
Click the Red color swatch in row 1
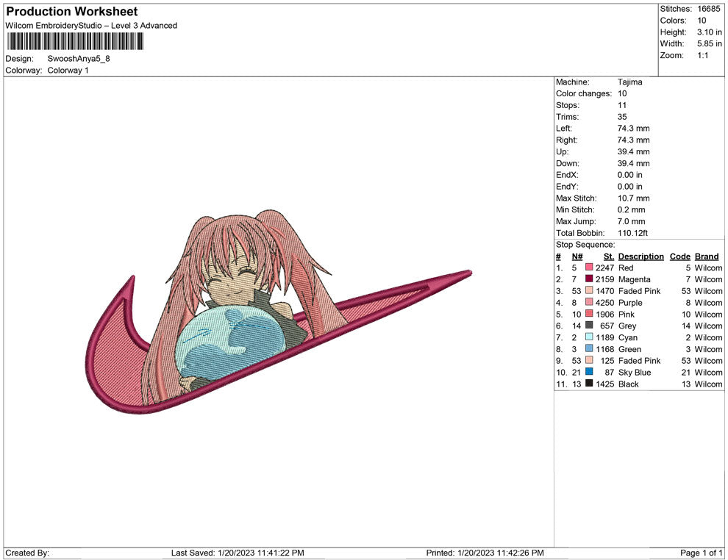(x=589, y=268)
